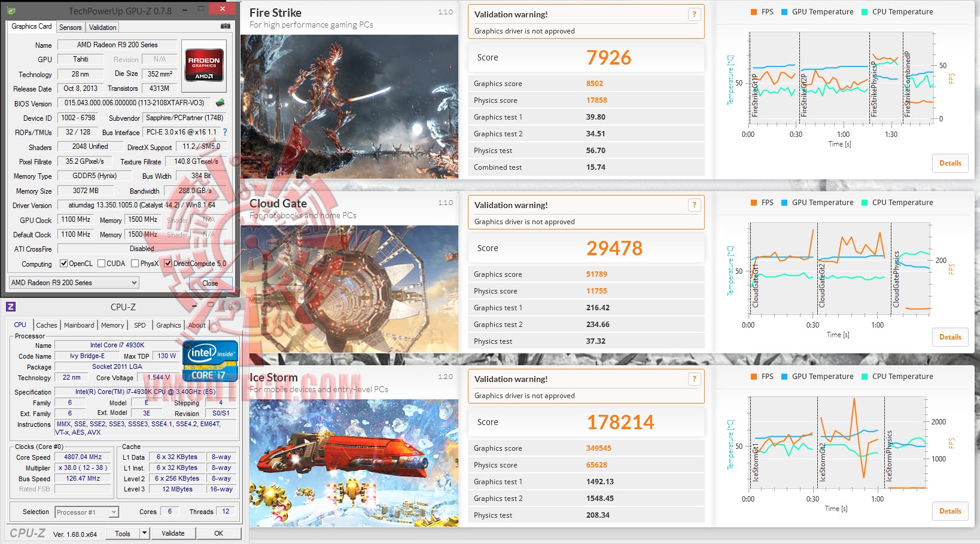Viewport: 980px width, 544px height.
Task: Click the GPU-Z title bar app icon
Action: tap(11, 11)
